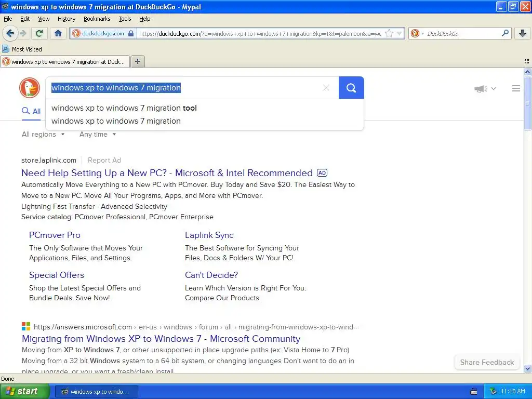The height and width of the screenshot is (399, 532).
Task: Open the Most Visited bookmarks folder
Action: tap(22, 49)
